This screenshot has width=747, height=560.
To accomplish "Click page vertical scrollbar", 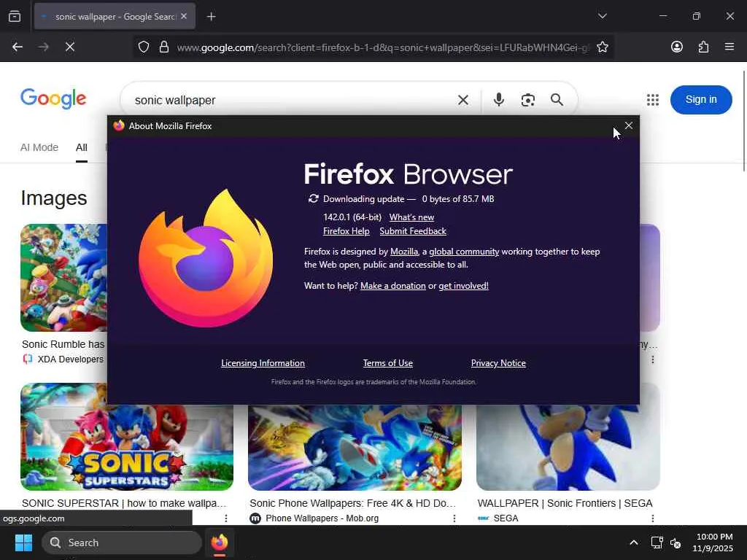I will pyautogui.click(x=744, y=120).
